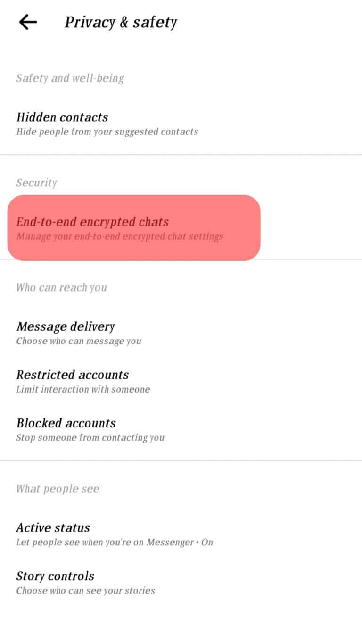The image size is (362, 644).
Task: Click the Safety and well-being section label
Action: pos(70,78)
